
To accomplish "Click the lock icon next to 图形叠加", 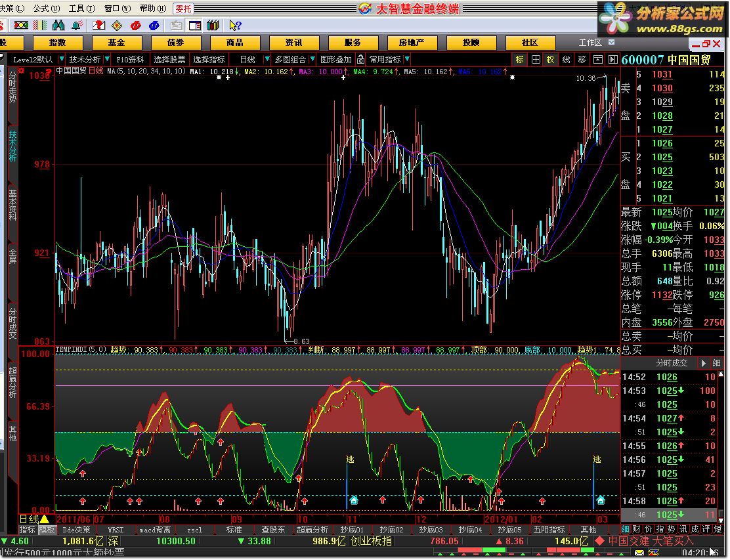I will [x=361, y=59].
